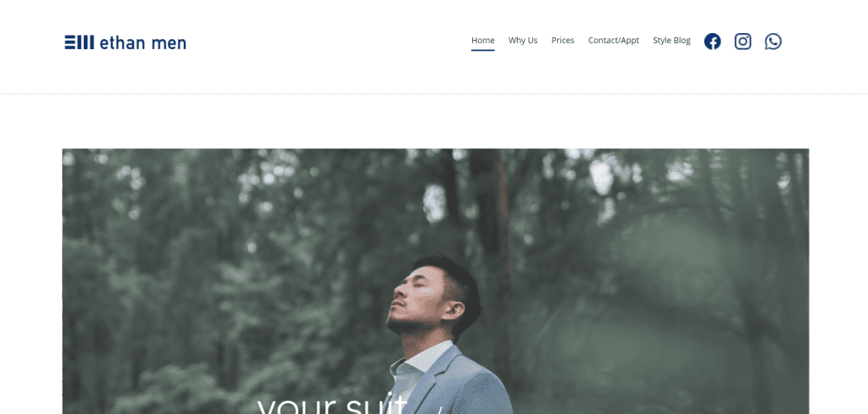Go to the Home nav item
The width and height of the screenshot is (868, 414).
pos(482,41)
